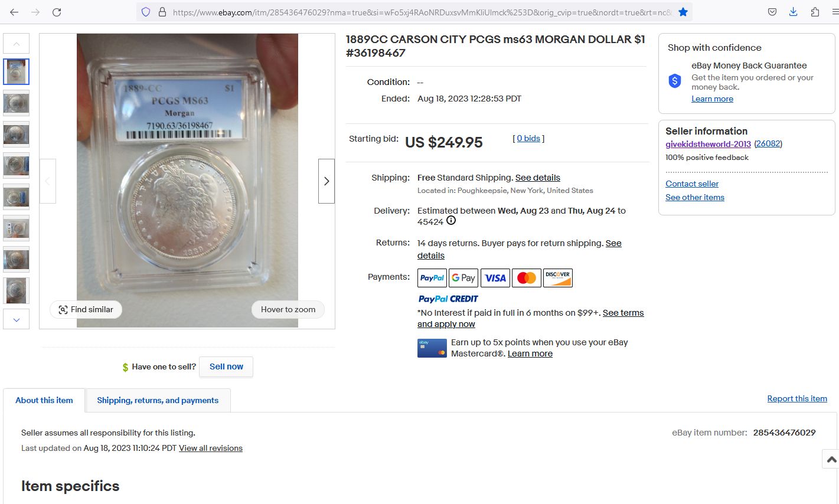Open the browser downloads icon
This screenshot has height=504, width=839.
(793, 12)
